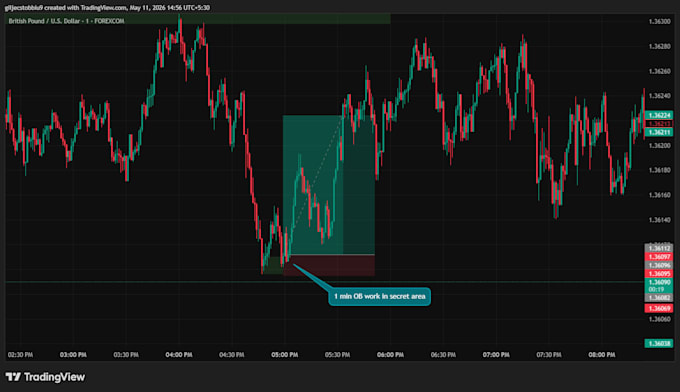This screenshot has height=392, width=680.
Task: Select the horizontal line at 1.36090
Action: [324, 282]
